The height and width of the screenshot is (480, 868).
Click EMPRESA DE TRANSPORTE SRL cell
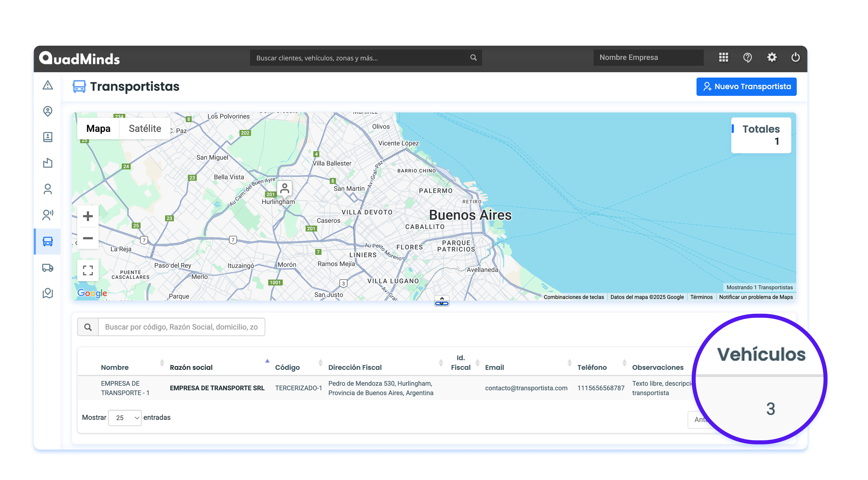(217, 388)
